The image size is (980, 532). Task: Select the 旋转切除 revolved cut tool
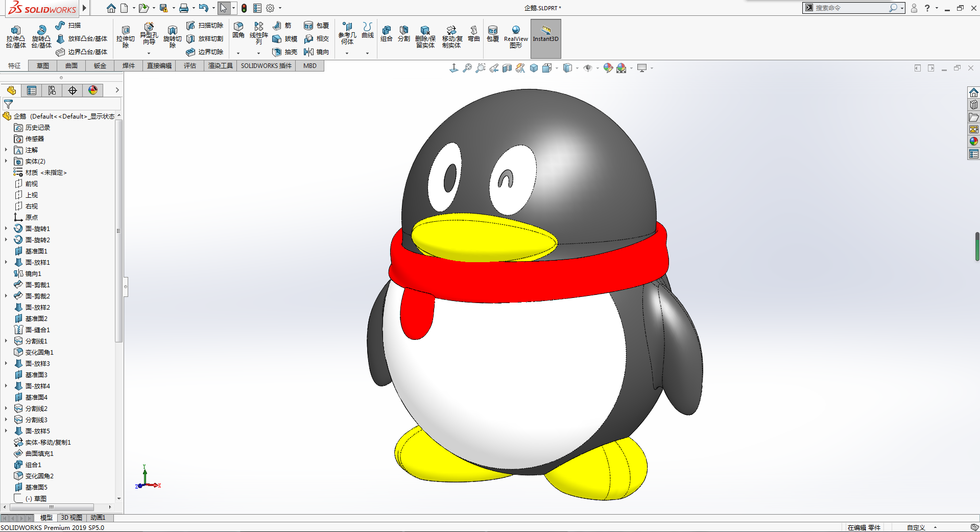[173, 37]
